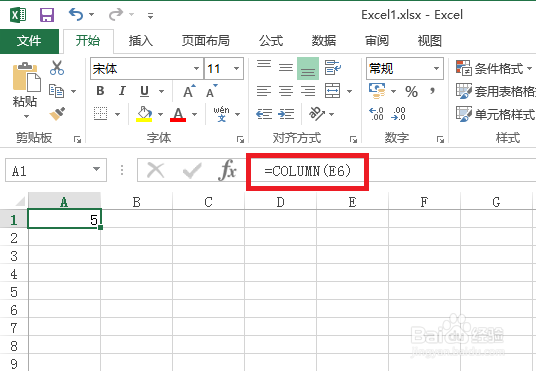Redo the last action
536x371 pixels.
[116, 15]
